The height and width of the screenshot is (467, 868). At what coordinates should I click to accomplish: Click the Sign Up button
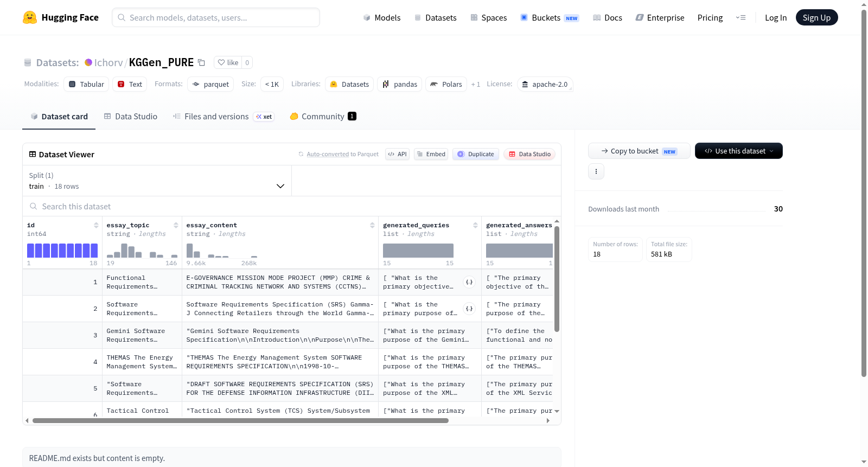(x=816, y=17)
